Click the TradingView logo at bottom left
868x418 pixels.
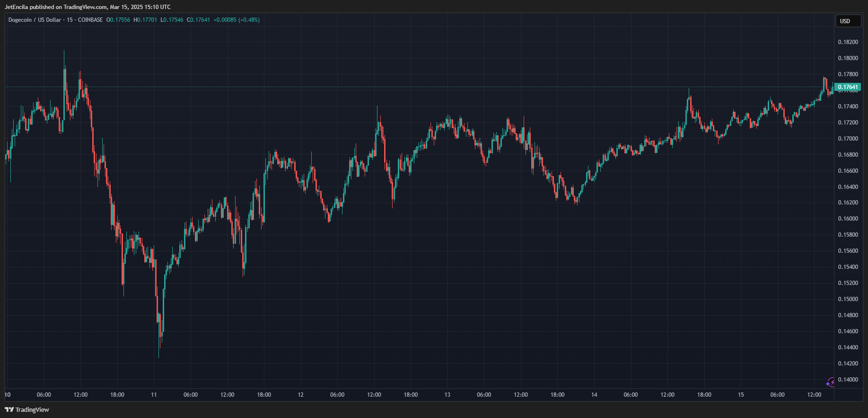coord(27,409)
